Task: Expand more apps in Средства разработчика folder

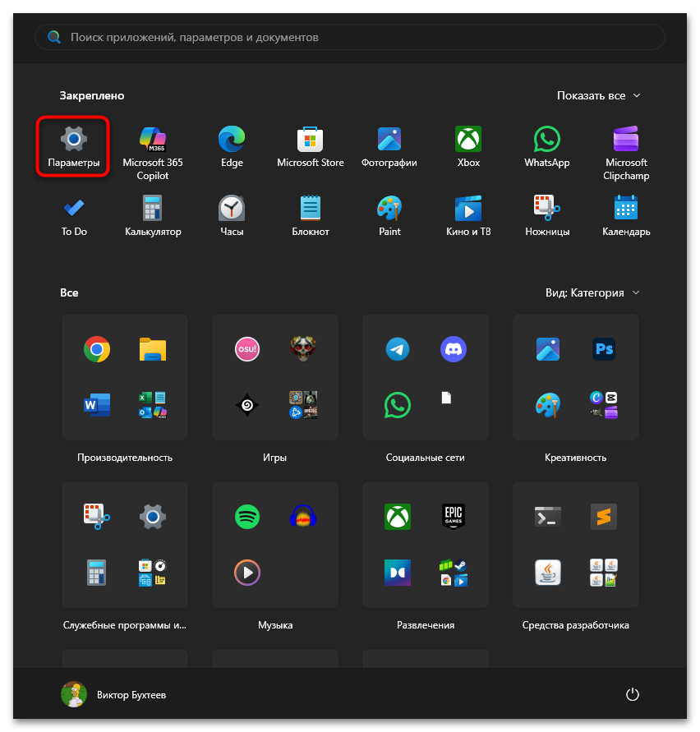Action: [604, 573]
